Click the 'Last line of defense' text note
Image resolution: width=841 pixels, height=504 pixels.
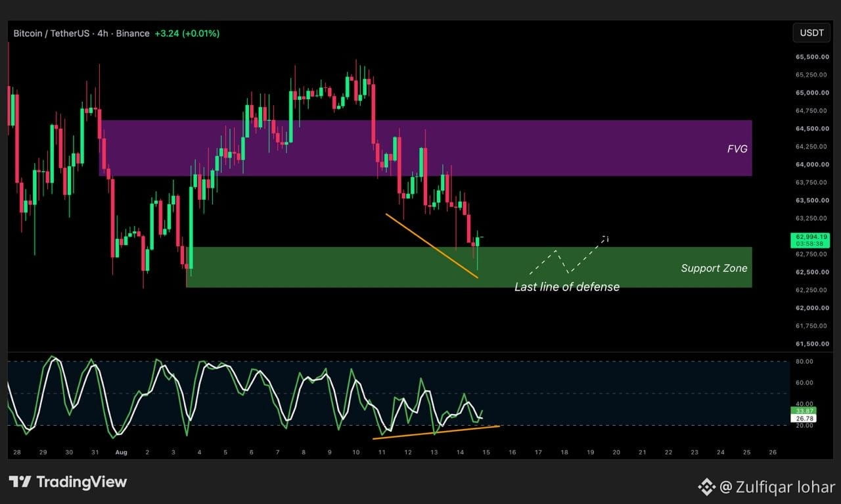[567, 286]
